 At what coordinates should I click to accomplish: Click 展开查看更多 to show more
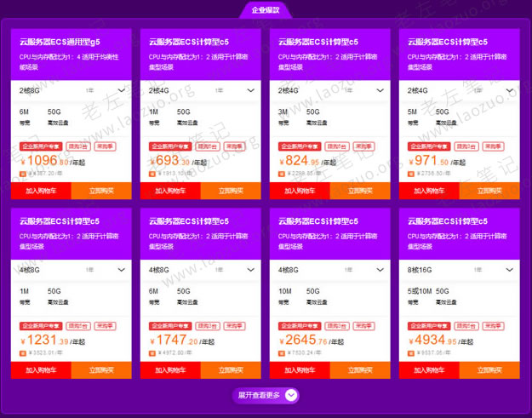[x=259, y=395]
